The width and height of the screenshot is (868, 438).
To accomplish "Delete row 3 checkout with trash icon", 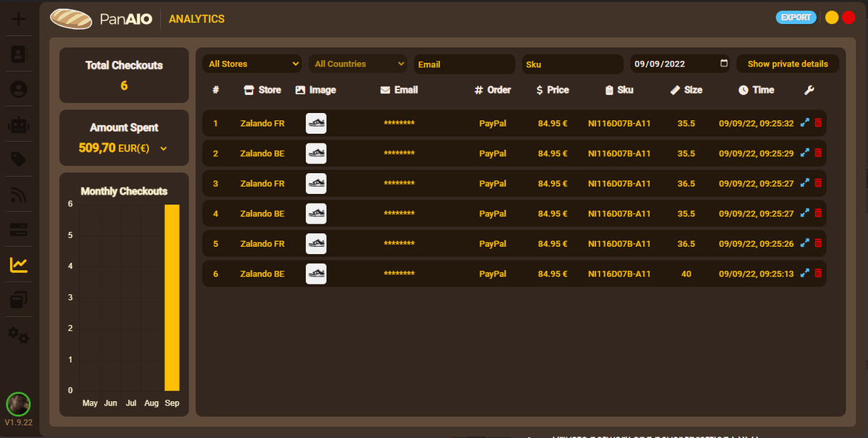I will (818, 183).
